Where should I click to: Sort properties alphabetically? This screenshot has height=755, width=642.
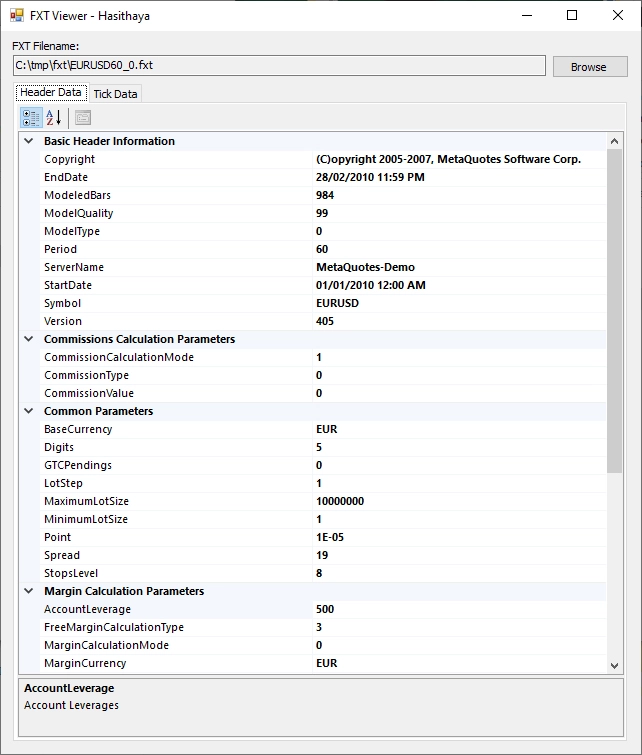click(x=53, y=118)
